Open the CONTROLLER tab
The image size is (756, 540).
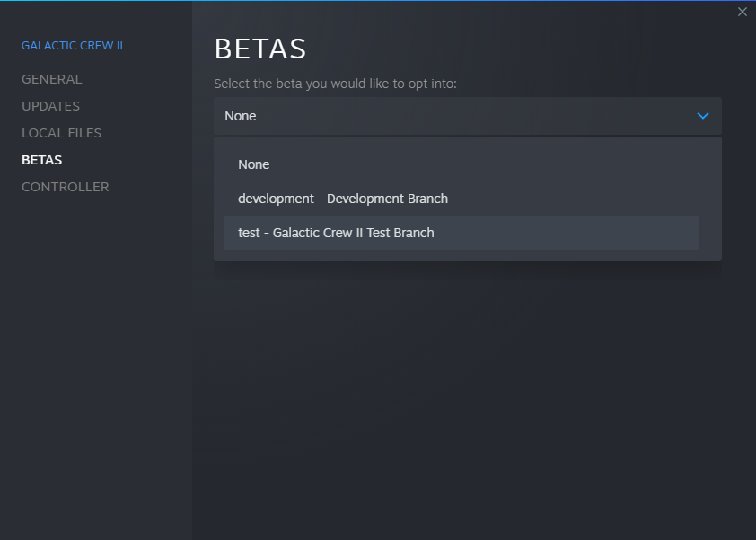[x=65, y=187]
